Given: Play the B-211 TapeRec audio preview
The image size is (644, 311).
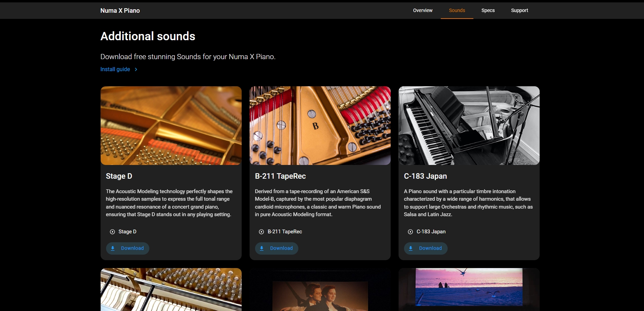Looking at the screenshot, I should [261, 232].
